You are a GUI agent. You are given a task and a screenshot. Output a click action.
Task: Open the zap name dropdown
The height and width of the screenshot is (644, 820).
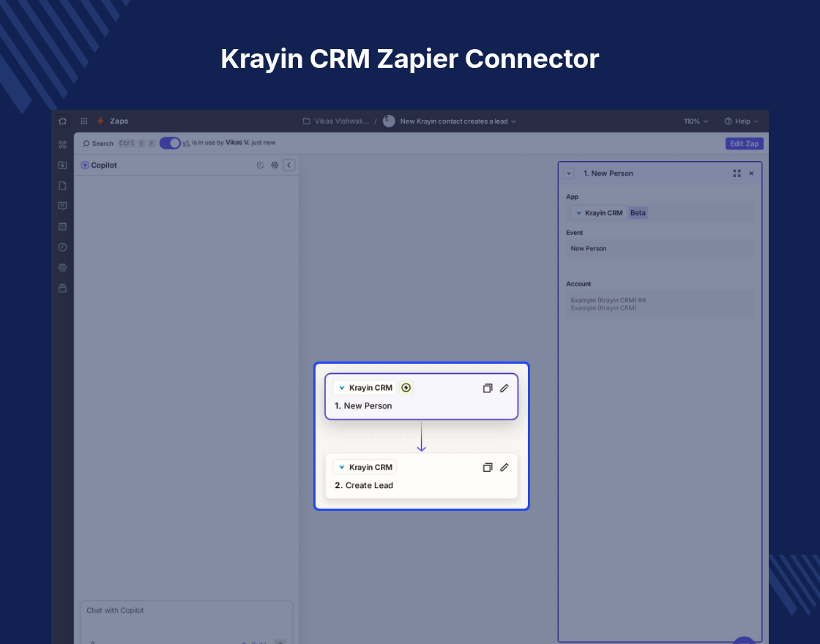pos(458,121)
